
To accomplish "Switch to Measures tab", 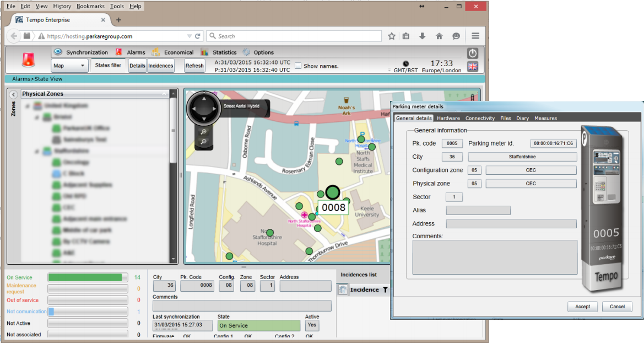I will click(545, 118).
